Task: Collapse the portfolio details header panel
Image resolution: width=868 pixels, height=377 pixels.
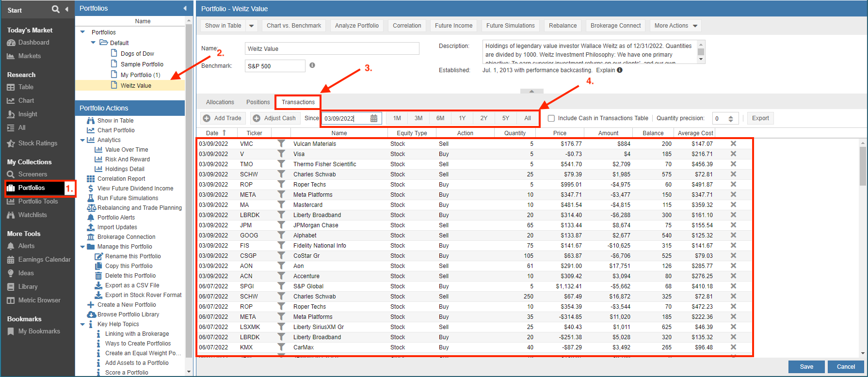Action: tap(532, 91)
